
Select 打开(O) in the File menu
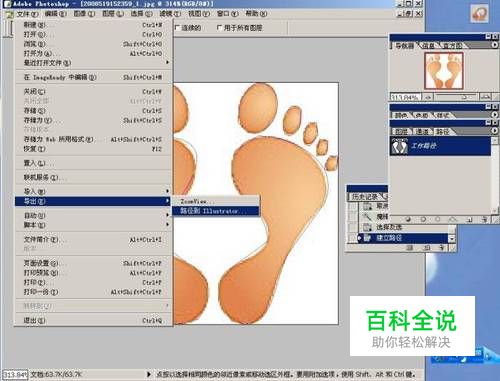[x=93, y=34]
